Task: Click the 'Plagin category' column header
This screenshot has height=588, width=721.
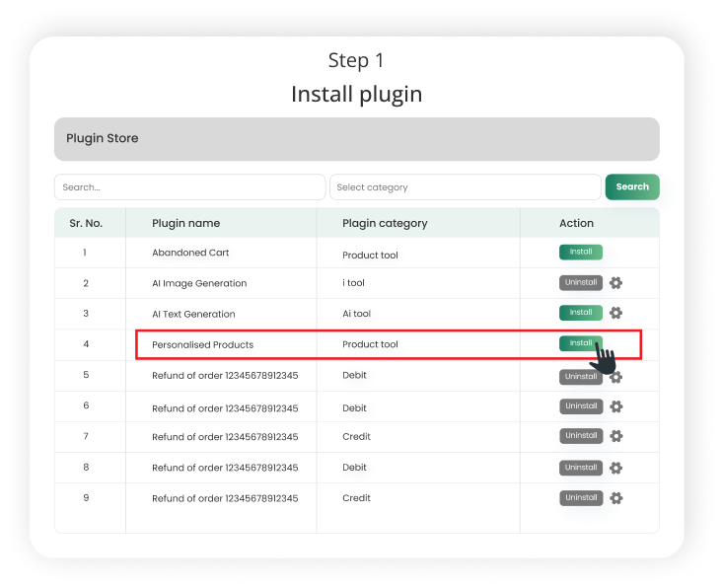Action: click(385, 224)
